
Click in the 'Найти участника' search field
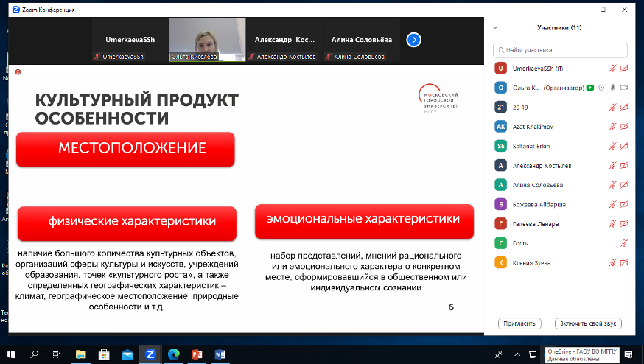point(564,50)
